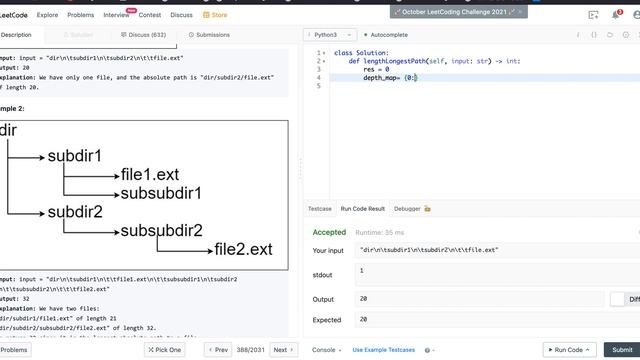
Task: Open the Explore menu
Action: (47, 15)
